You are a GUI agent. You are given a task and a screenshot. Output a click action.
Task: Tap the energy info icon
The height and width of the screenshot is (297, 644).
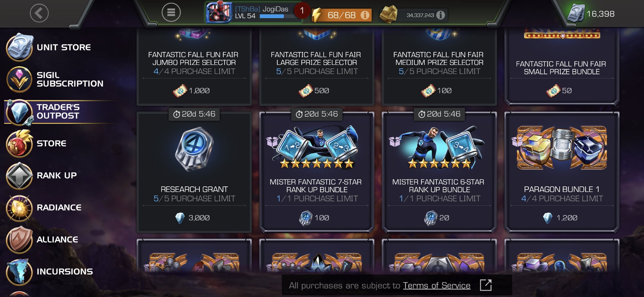point(365,15)
